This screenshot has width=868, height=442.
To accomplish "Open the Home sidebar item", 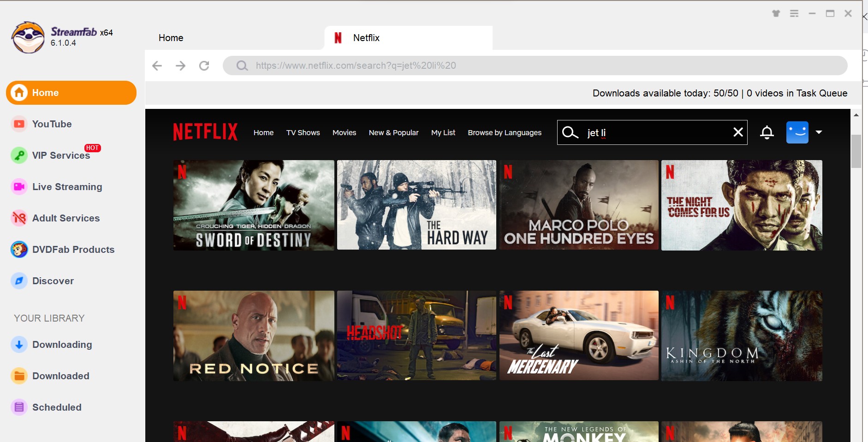I will pyautogui.click(x=71, y=93).
